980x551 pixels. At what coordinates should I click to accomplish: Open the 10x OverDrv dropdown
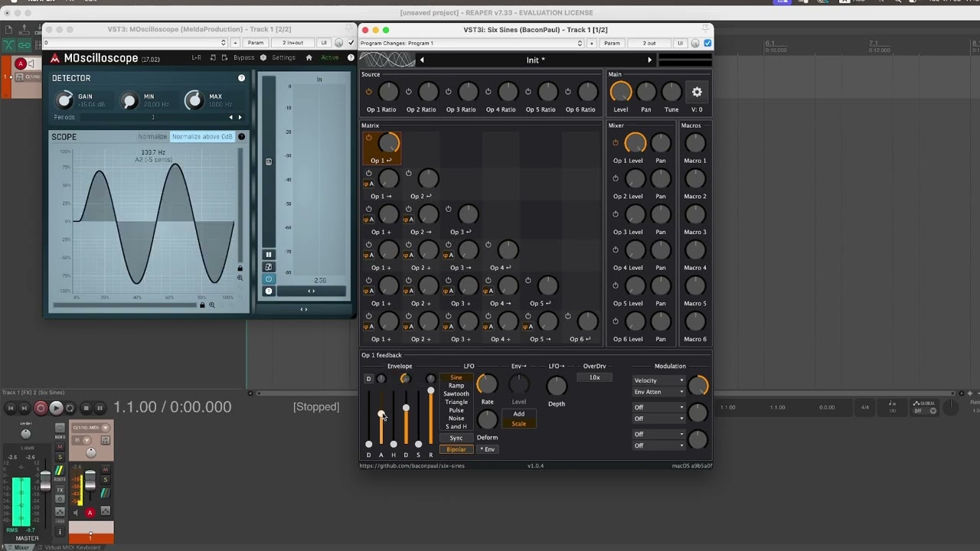(x=594, y=377)
